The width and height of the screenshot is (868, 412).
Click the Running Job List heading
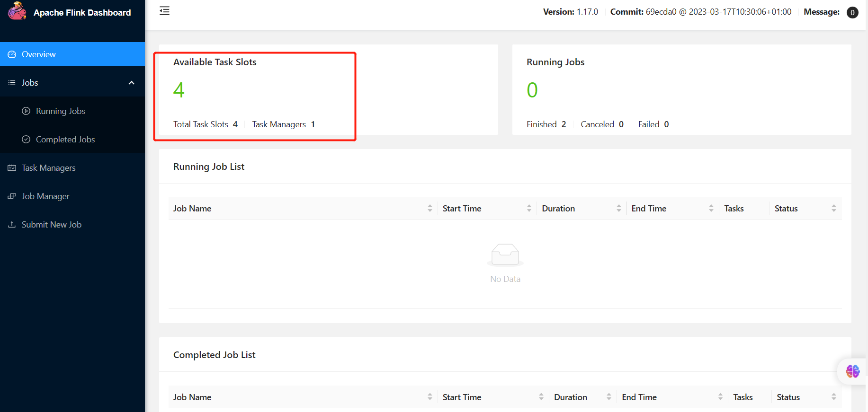pos(209,167)
